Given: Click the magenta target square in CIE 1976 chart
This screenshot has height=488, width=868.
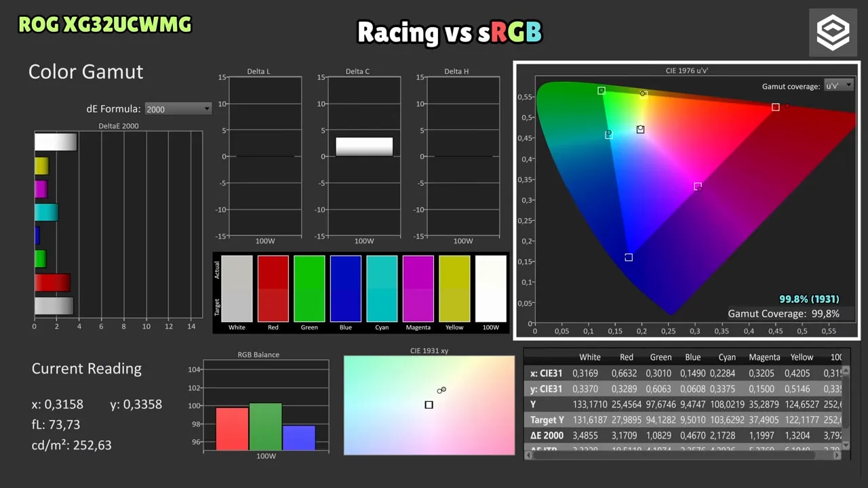Looking at the screenshot, I should [698, 186].
